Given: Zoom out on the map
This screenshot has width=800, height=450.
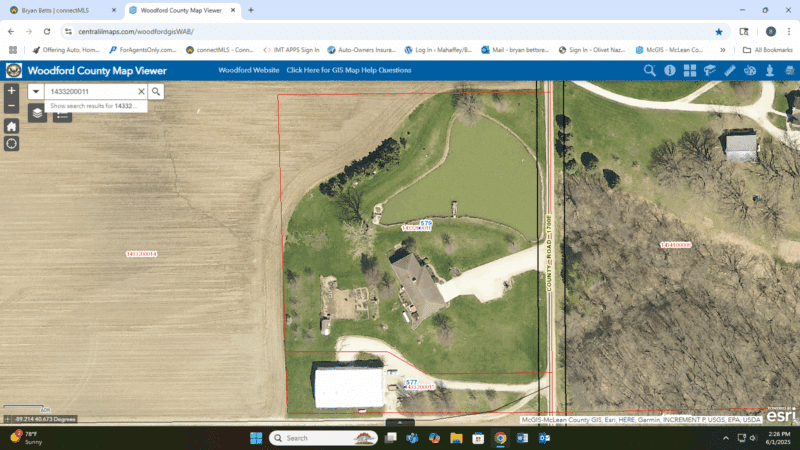Looking at the screenshot, I should click(x=11, y=106).
